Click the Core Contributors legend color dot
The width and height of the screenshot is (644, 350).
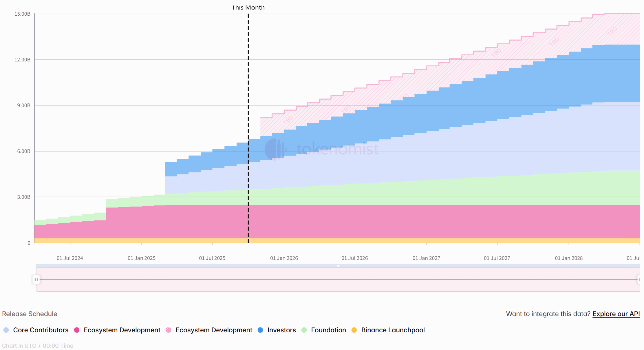click(6, 330)
